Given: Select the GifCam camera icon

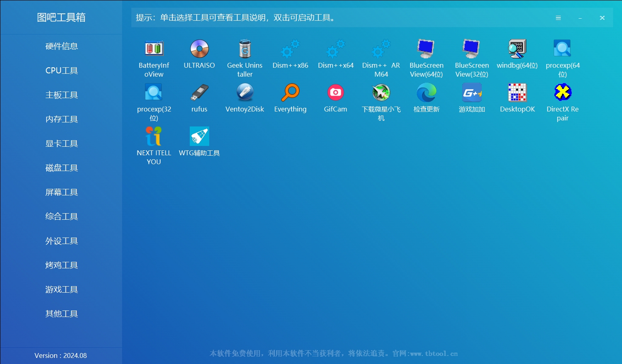Looking at the screenshot, I should (x=336, y=92).
